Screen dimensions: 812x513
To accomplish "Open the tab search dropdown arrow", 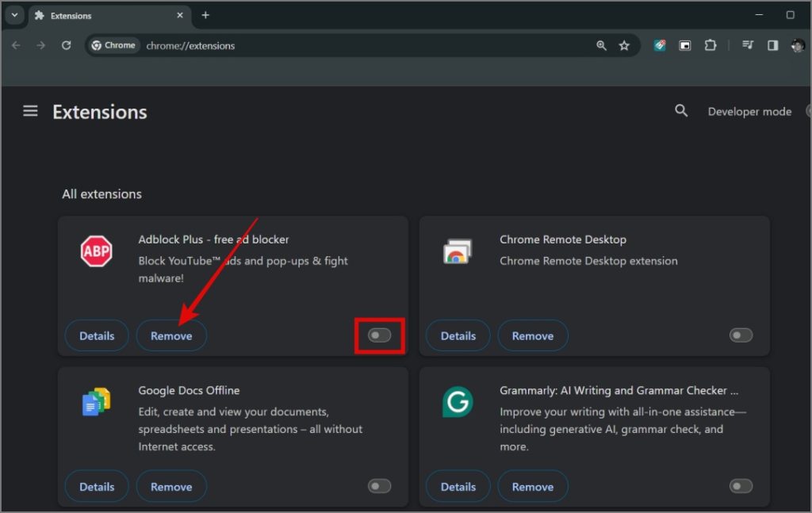I will [x=14, y=15].
